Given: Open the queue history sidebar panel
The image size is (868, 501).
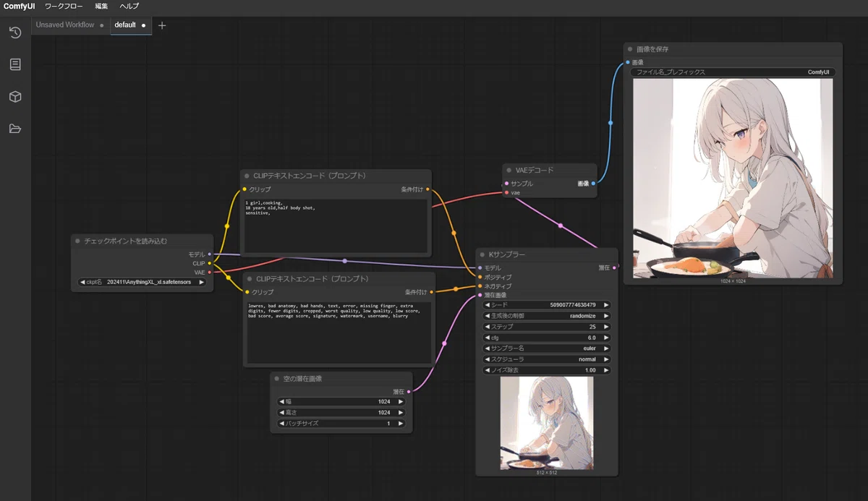Looking at the screenshot, I should [x=15, y=33].
